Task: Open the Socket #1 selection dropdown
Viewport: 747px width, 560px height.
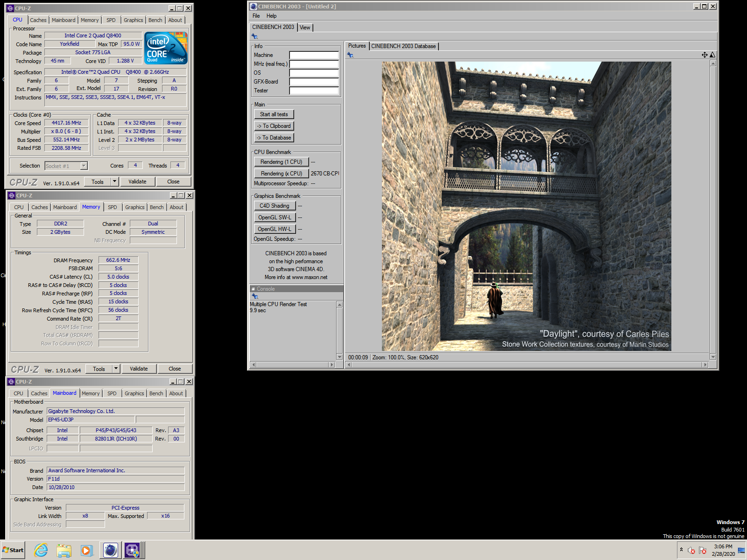Action: [84, 166]
